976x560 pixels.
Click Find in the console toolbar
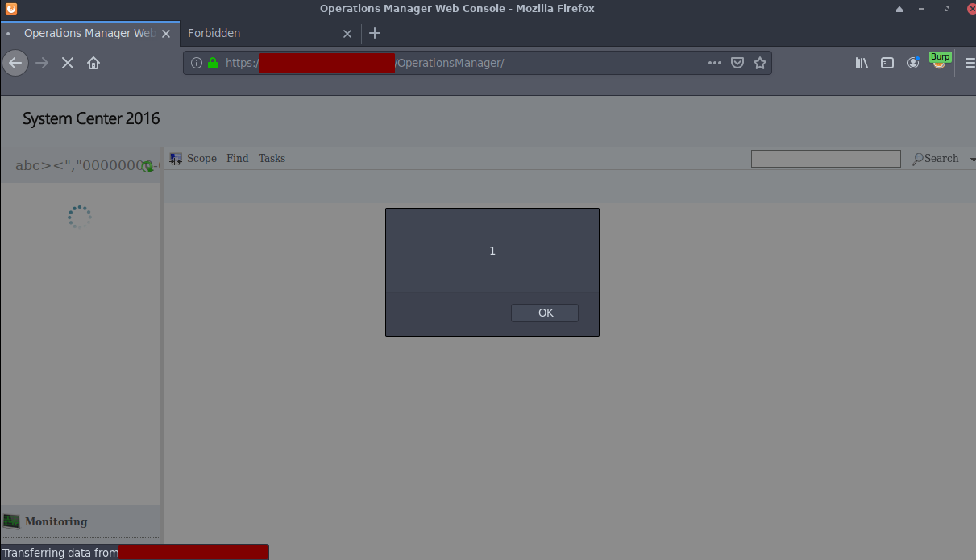pos(237,159)
